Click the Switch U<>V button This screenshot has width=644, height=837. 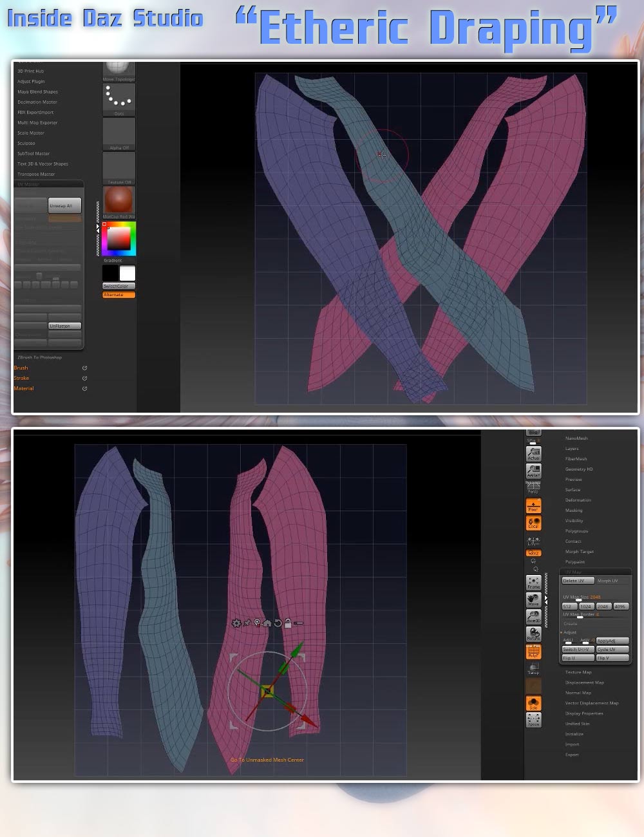point(578,649)
